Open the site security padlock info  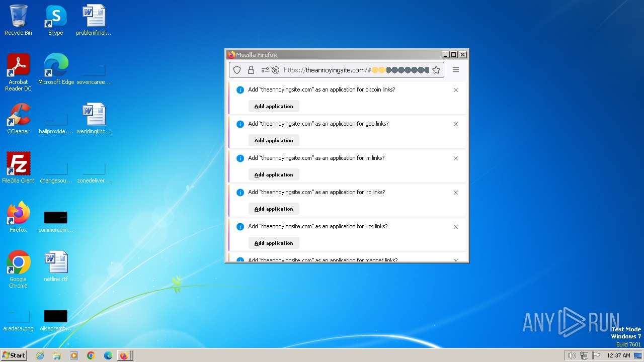pos(251,70)
